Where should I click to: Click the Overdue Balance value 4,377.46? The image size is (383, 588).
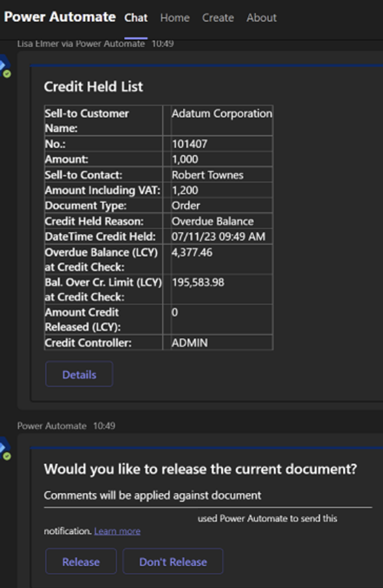[192, 252]
